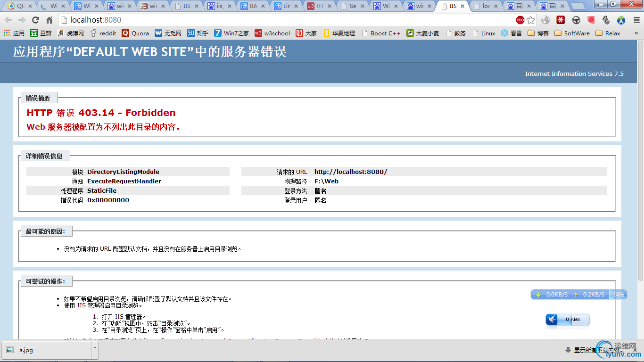Open the Chrome hamburger menu
Screen dimensions: 644x362
[x=637, y=21]
